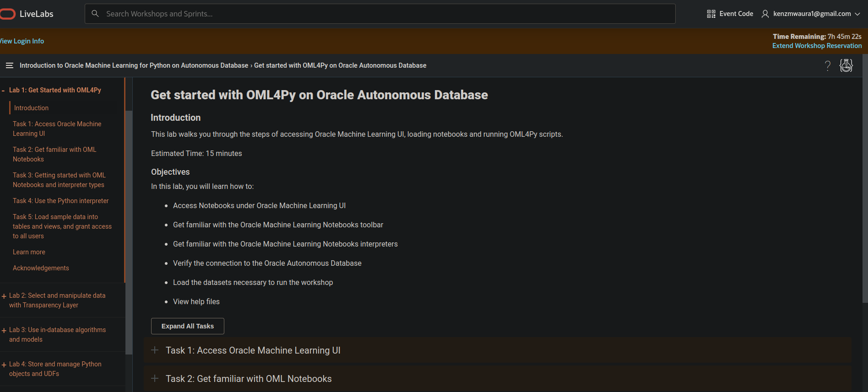Open the help question mark icon
The height and width of the screenshot is (392, 868).
(828, 66)
